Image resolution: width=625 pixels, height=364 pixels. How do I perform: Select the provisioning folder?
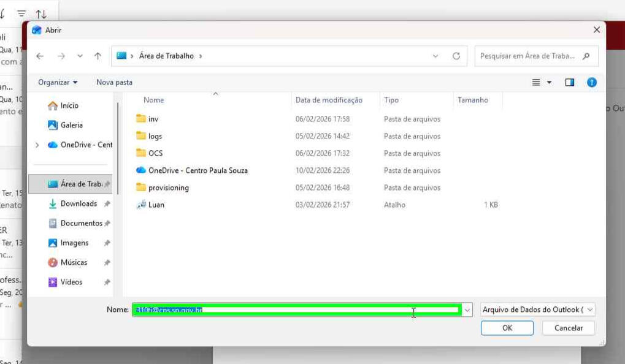tap(168, 188)
